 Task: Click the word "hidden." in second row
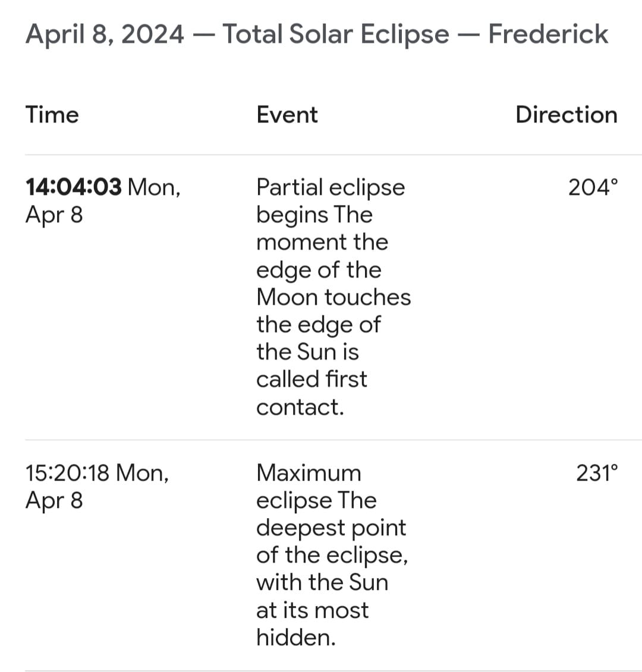tap(296, 637)
